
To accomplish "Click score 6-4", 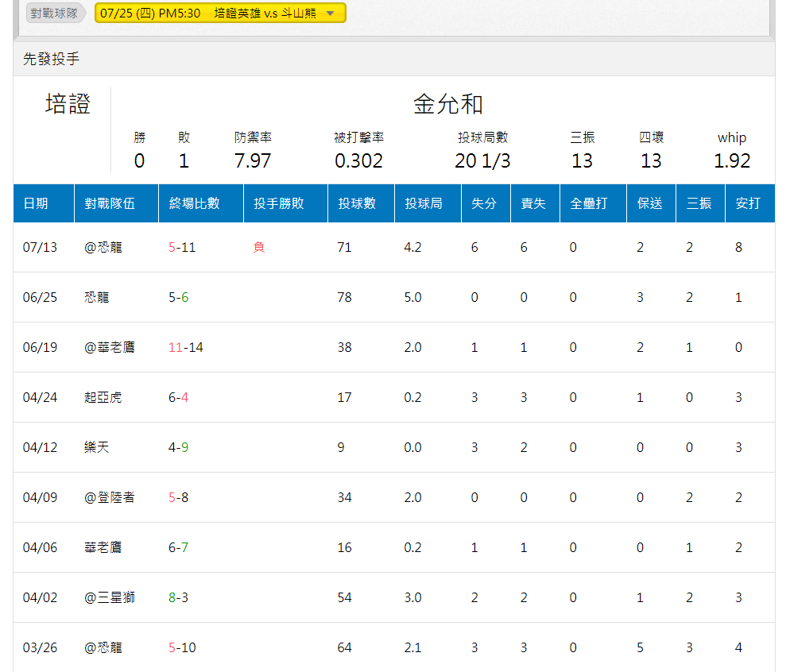I will pos(178,397).
